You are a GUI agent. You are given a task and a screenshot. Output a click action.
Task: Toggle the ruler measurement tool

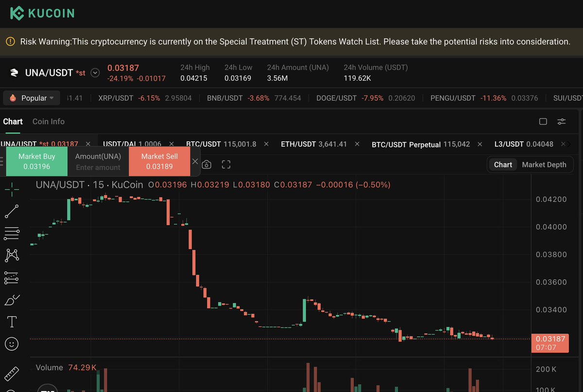(12, 374)
